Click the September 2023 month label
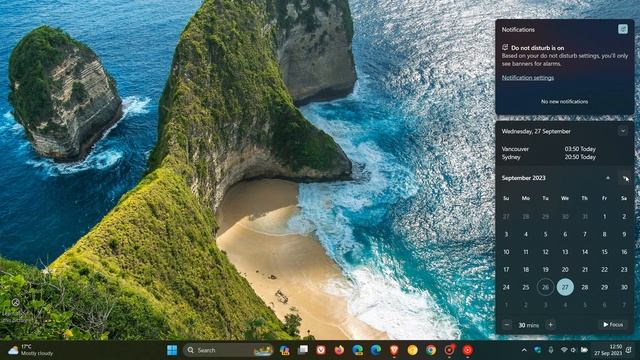Screen dimensions: 640x360 click(523, 178)
